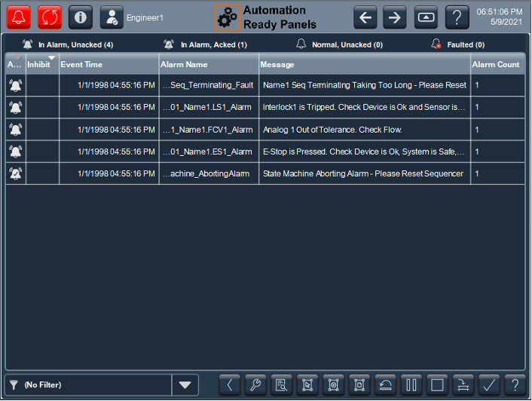
Task: Click bell icon of FCV1_Alarm row
Action: pos(16,130)
